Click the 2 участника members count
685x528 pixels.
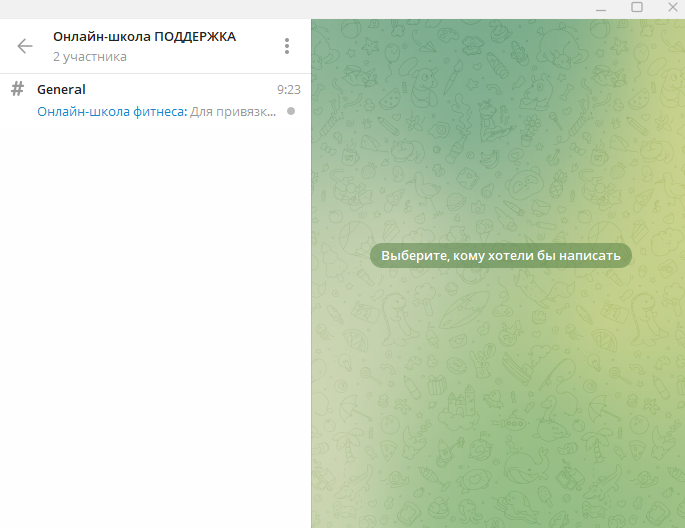tap(89, 57)
